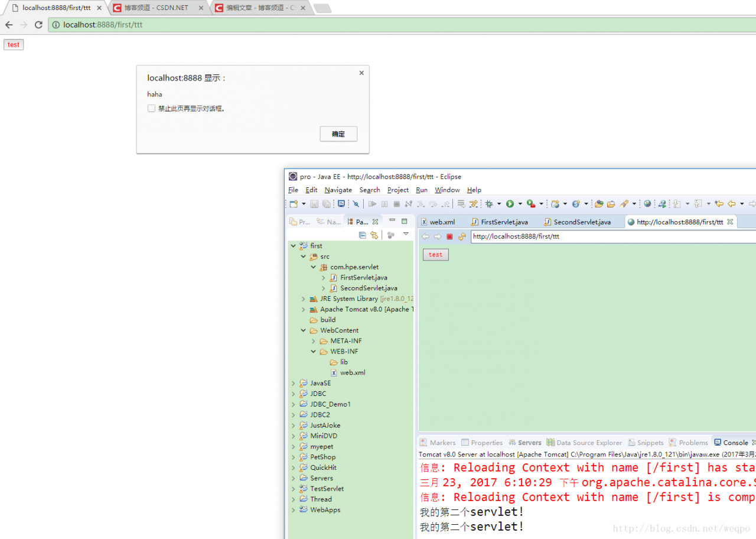Go back using Chrome's back arrow
This screenshot has width=756, height=539.
9,25
